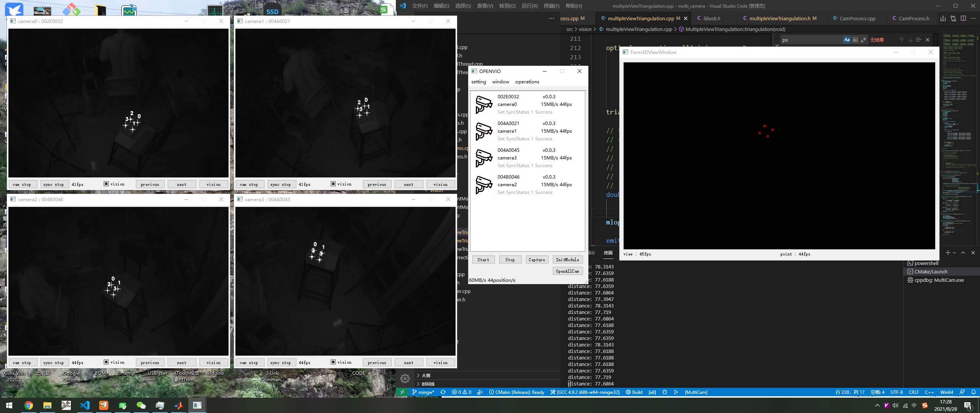The height and width of the screenshot is (413, 980).
Task: Toggle vision checkbox in camera0 window
Action: [x=106, y=184]
